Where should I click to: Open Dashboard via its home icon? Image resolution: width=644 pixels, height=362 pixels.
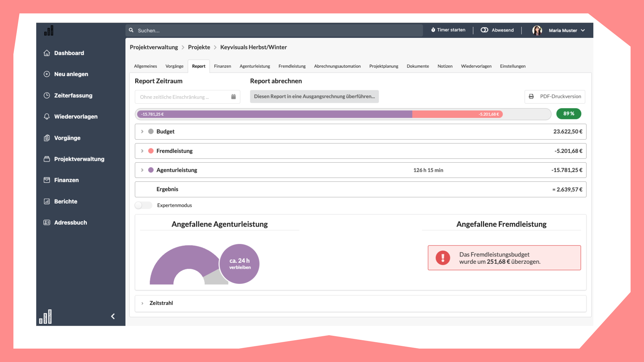coord(47,53)
